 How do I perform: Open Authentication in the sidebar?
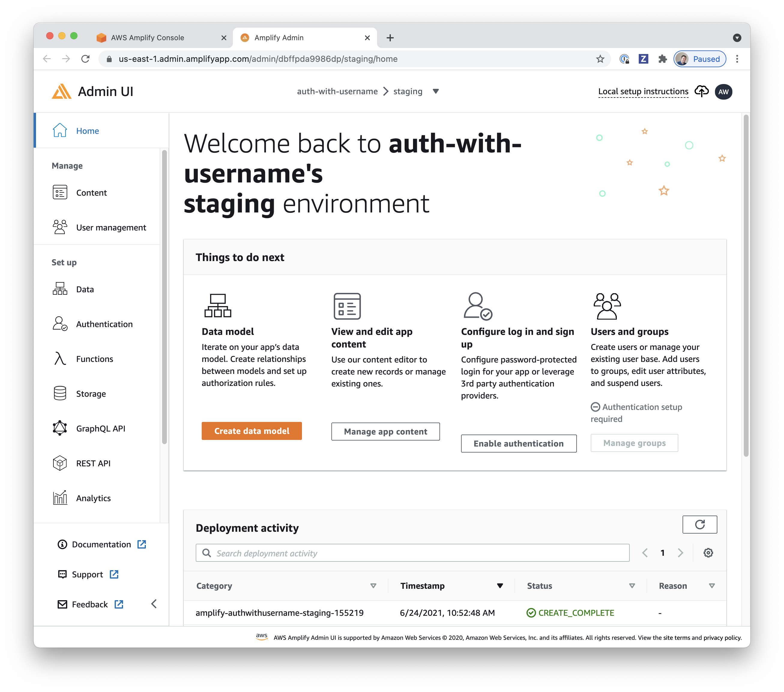pyautogui.click(x=97, y=324)
